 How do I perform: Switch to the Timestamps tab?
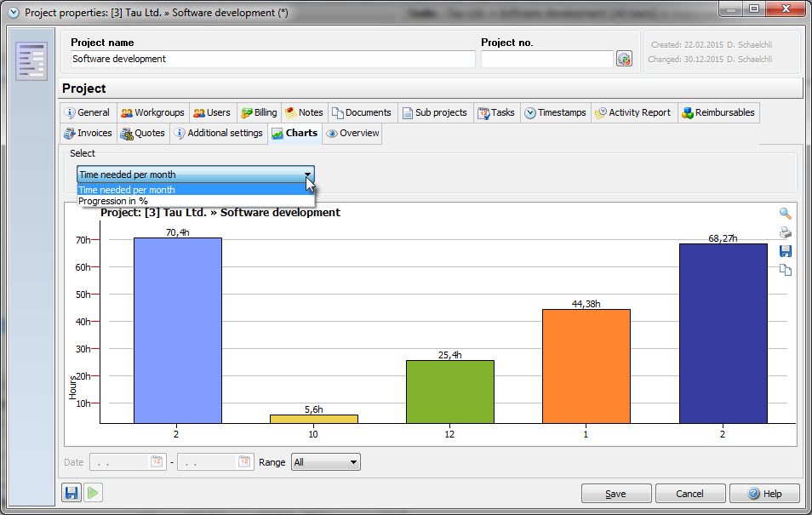554,112
